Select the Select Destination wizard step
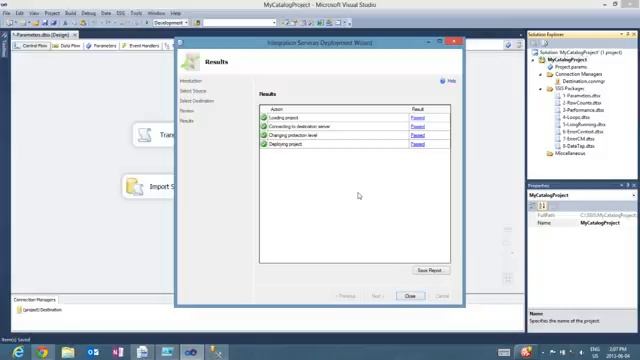Viewport: 640px width, 360px height. click(197, 101)
